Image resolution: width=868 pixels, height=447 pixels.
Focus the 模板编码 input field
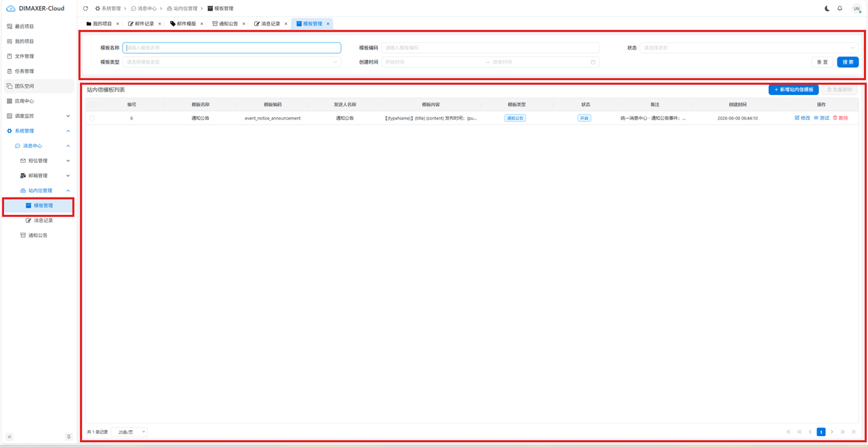point(490,48)
